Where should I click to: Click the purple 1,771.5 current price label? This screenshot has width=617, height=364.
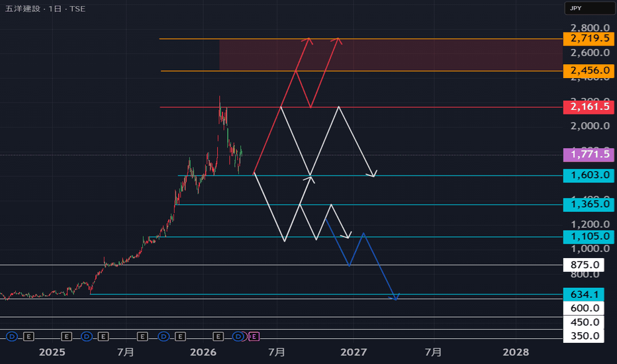pos(589,155)
